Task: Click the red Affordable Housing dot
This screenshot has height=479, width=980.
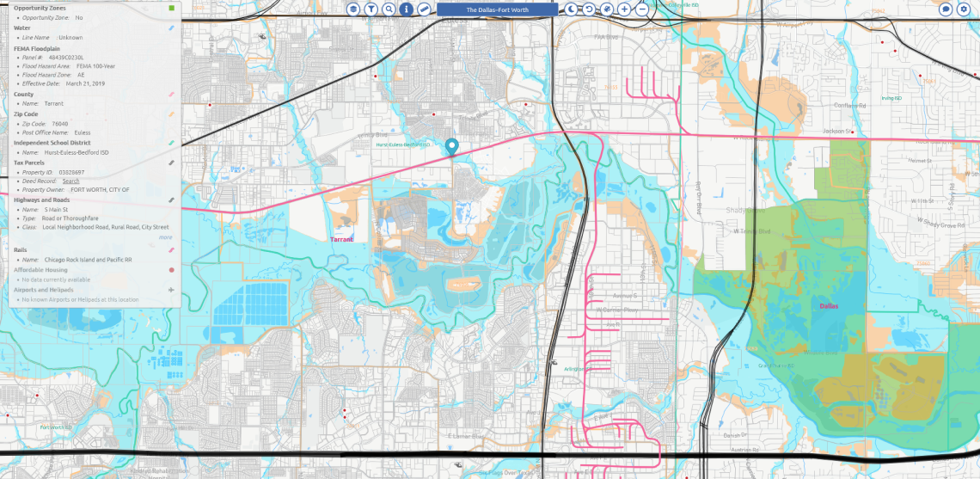Action: point(172,270)
